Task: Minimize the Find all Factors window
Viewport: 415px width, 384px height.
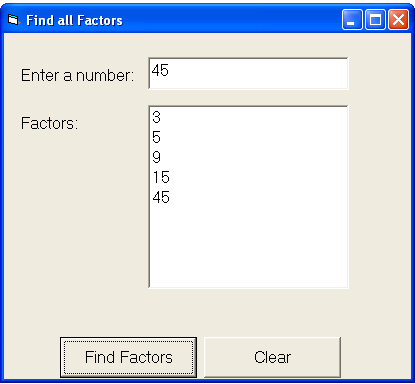Action: click(352, 20)
